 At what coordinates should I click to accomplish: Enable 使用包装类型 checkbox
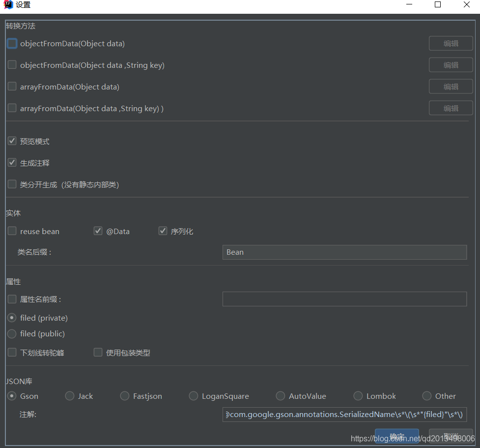98,353
